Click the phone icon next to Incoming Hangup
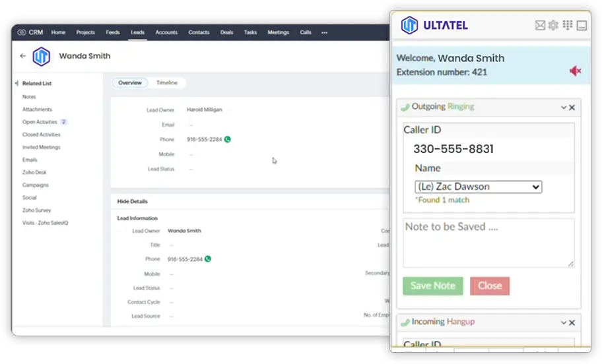The image size is (602, 364). (405, 322)
